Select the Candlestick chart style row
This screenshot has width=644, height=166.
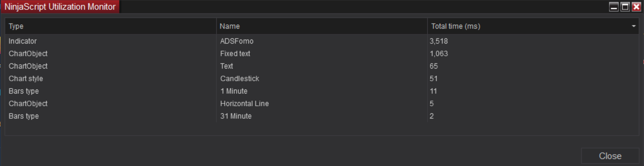[x=239, y=78]
